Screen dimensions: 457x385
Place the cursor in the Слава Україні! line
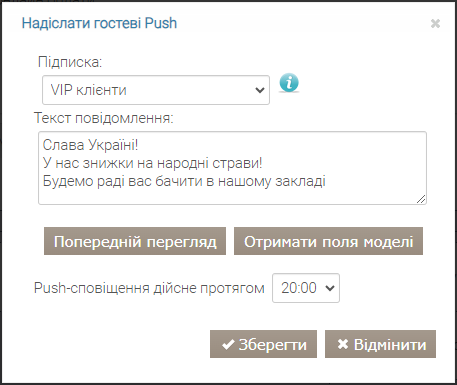pos(90,145)
